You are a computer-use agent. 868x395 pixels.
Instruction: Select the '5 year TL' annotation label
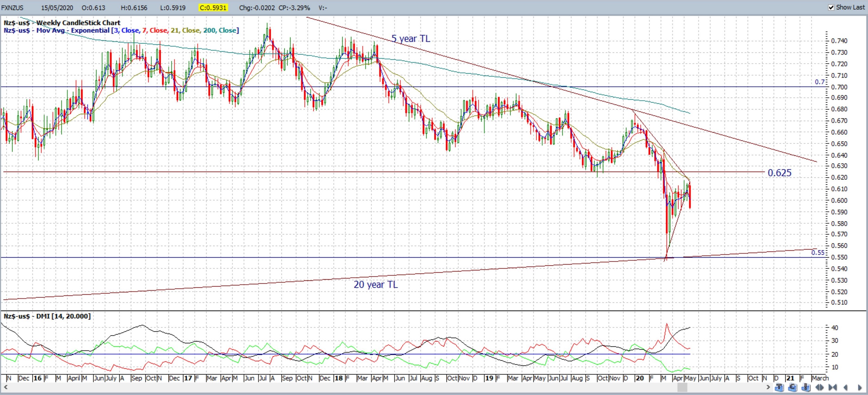[411, 39]
